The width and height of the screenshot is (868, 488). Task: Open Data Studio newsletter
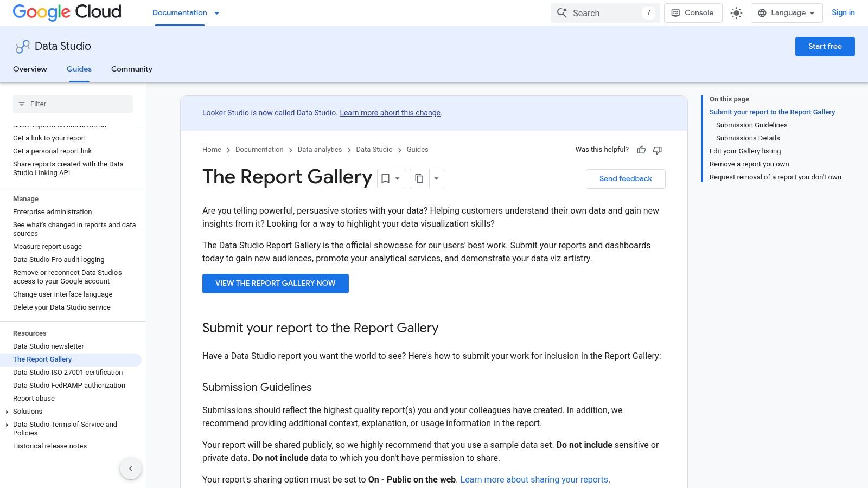[48, 346]
